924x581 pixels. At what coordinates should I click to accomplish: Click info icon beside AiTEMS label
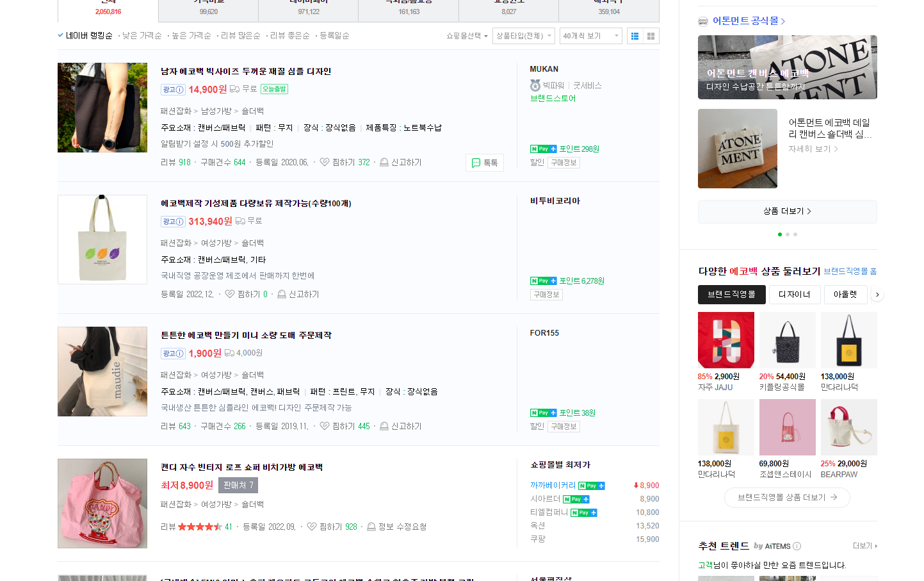[x=797, y=546]
